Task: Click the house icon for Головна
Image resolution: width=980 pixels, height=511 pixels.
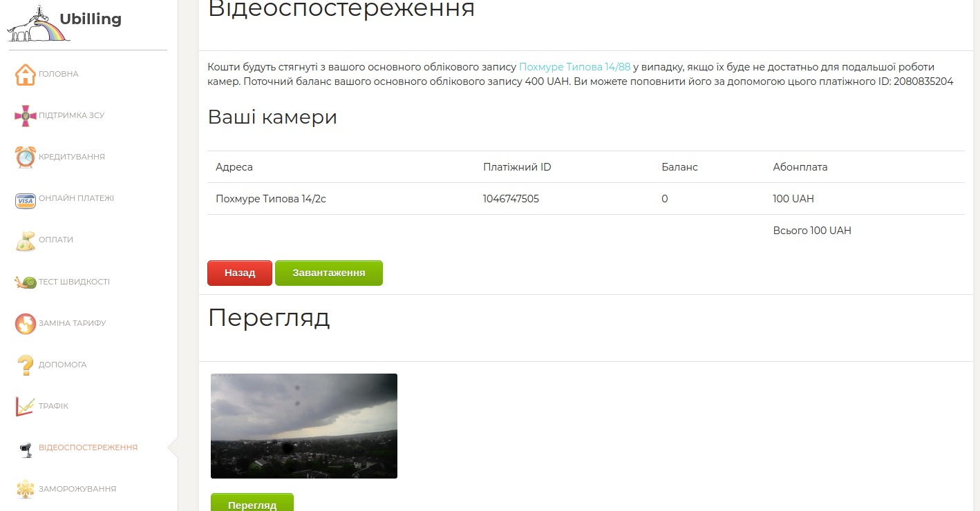Action: point(25,75)
